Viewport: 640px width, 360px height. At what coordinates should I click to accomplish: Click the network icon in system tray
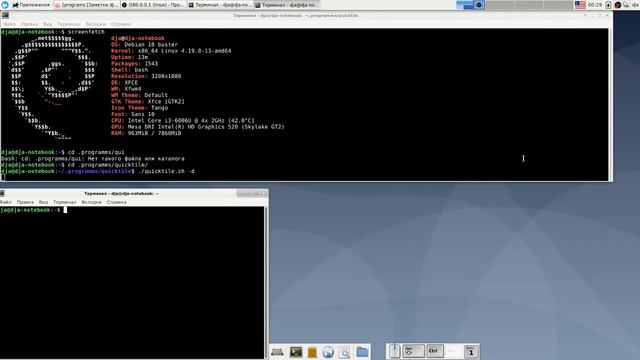(626, 5)
